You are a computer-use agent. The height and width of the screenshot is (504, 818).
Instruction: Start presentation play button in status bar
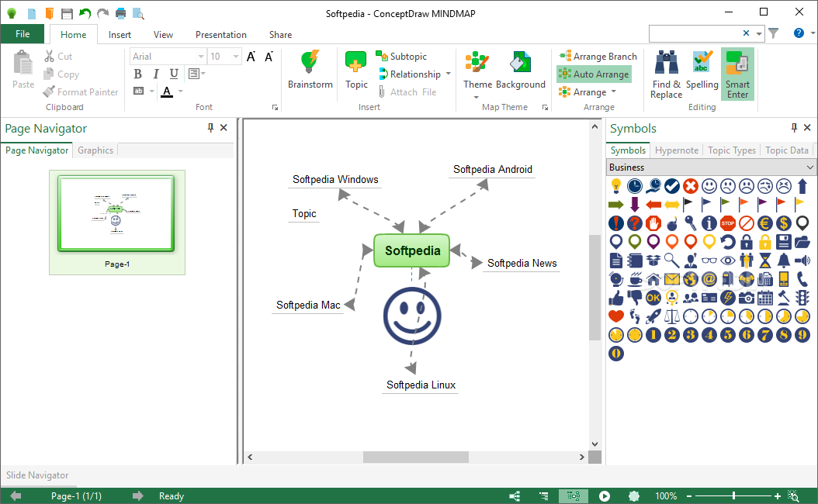[604, 495]
